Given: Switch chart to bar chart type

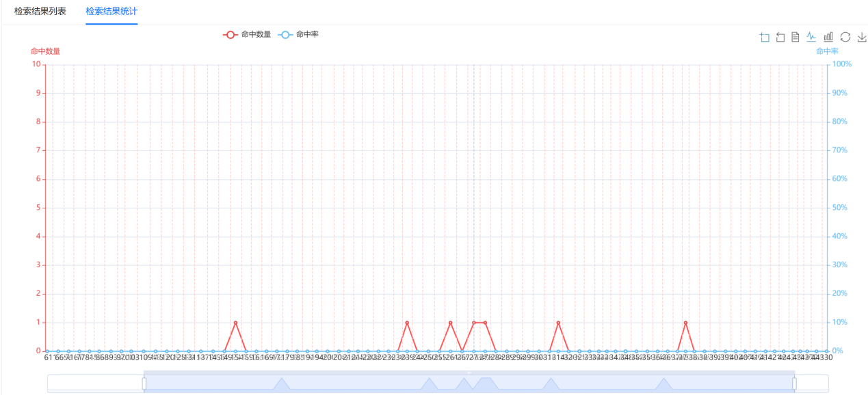Looking at the screenshot, I should click(x=828, y=37).
